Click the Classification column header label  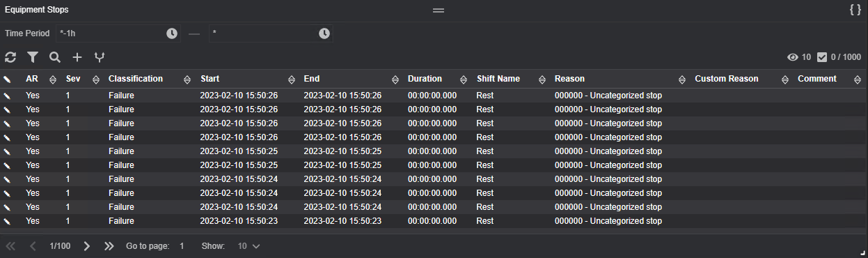(x=136, y=79)
